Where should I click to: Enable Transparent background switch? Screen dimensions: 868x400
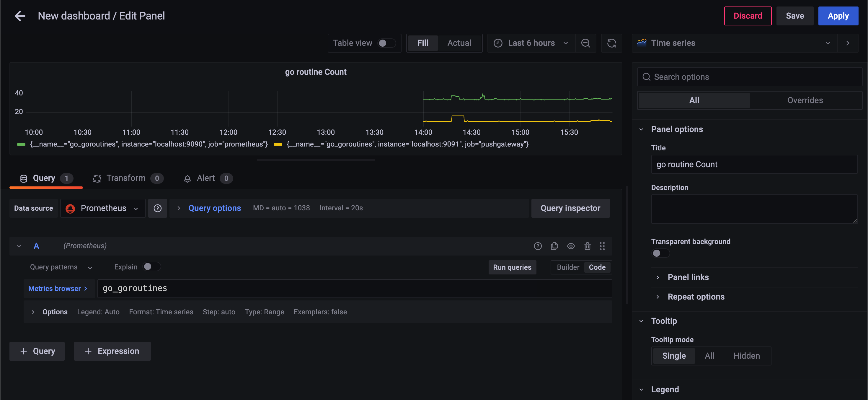[660, 253]
